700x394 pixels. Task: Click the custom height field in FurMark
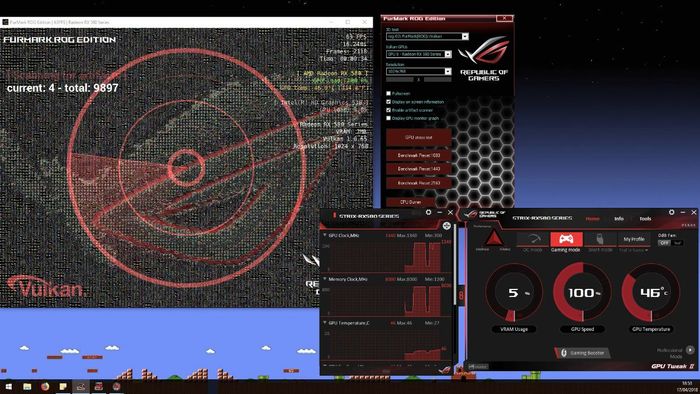438,79
